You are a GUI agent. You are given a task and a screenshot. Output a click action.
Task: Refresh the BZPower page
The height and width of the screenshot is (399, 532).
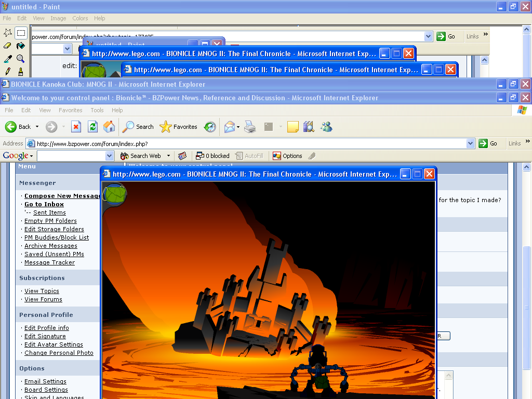click(92, 127)
